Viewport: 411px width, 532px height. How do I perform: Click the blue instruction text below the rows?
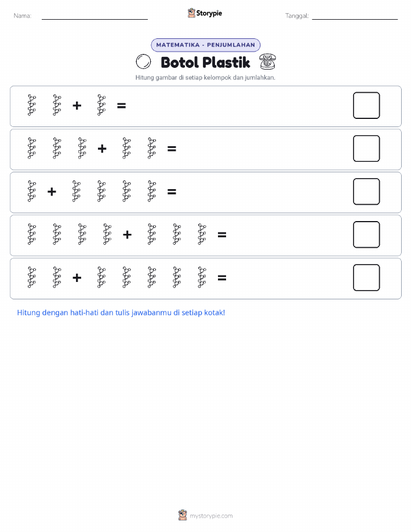[121, 313]
